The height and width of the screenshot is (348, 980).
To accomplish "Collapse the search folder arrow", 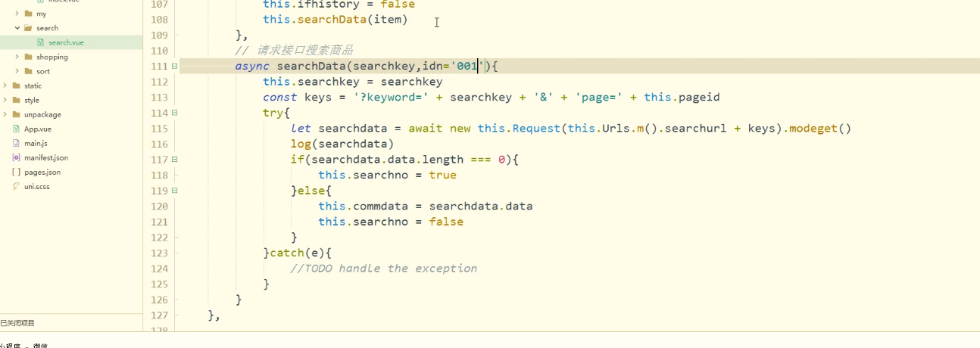I will 17,28.
